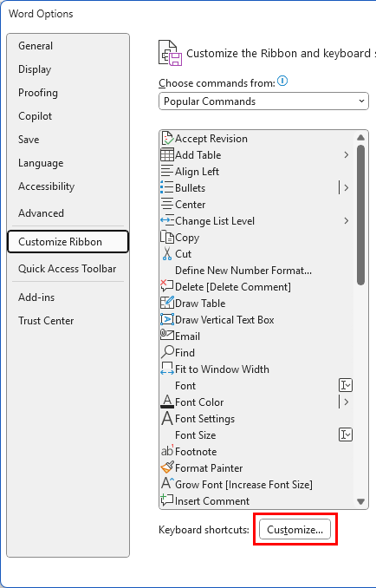Click the info icon beside Choose commands from
The height and width of the screenshot is (588, 376).
tap(282, 81)
